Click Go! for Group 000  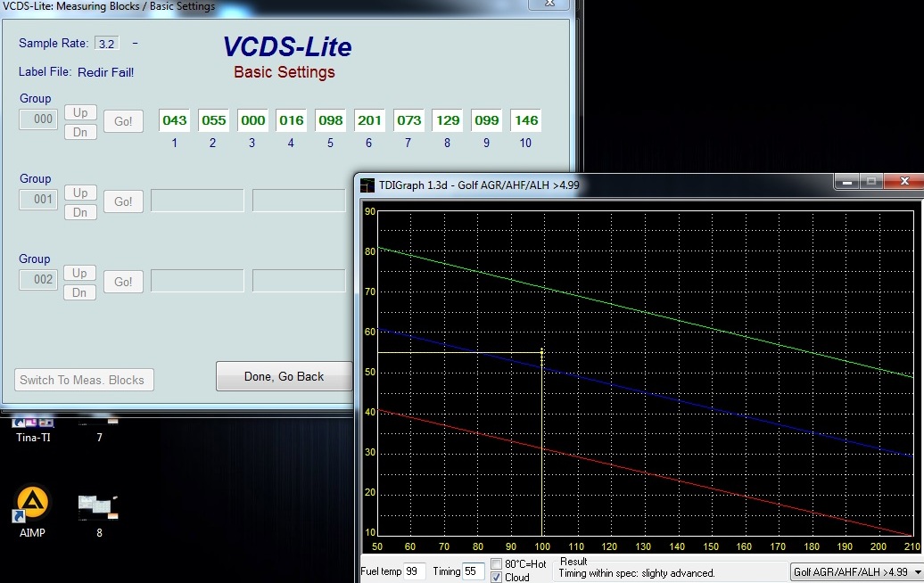tap(123, 121)
